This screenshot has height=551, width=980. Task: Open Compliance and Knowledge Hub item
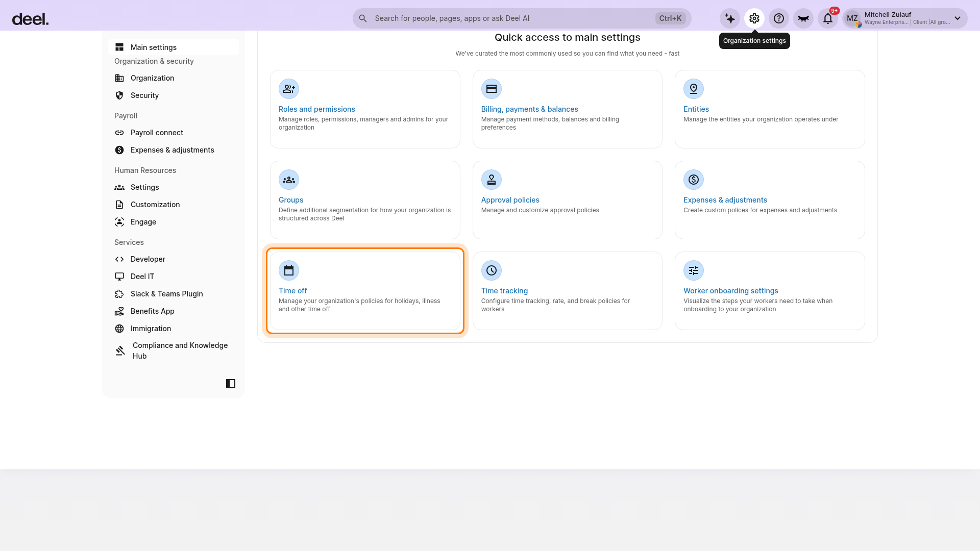click(x=174, y=350)
